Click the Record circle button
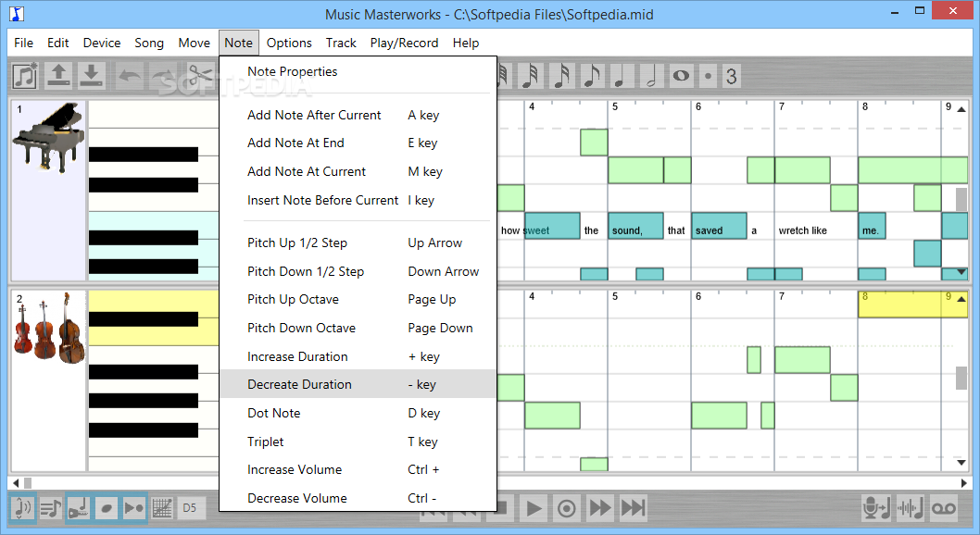Viewport: 980px width, 535px height. tap(566, 507)
